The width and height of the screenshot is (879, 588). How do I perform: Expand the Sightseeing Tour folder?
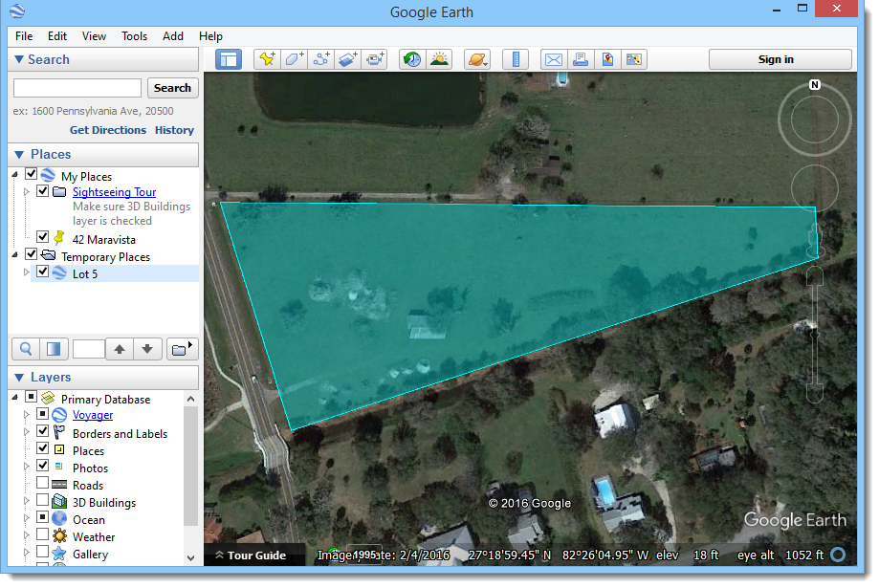pyautogui.click(x=27, y=192)
